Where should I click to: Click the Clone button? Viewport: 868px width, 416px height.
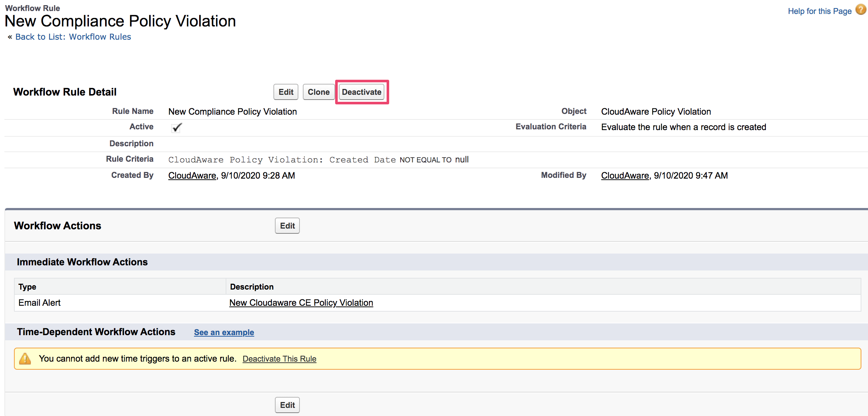318,92
